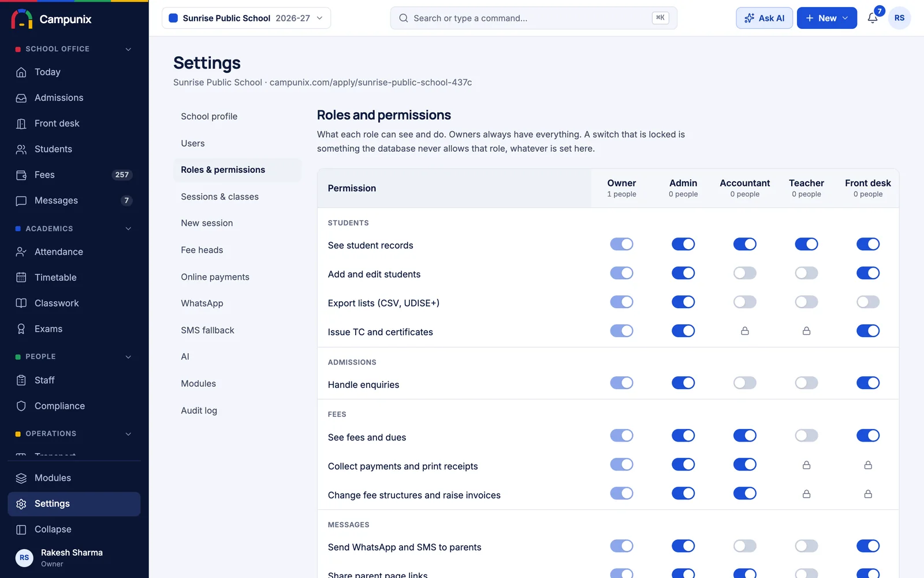
Task: Enable Teacher switch for Send WhatsApp and SMS
Action: click(807, 546)
